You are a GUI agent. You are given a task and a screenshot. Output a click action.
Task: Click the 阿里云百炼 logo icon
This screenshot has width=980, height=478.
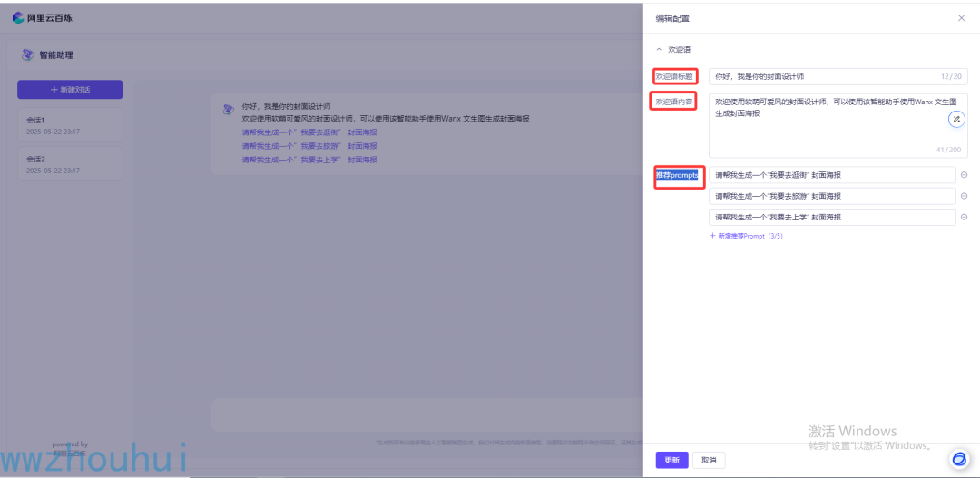[x=18, y=18]
